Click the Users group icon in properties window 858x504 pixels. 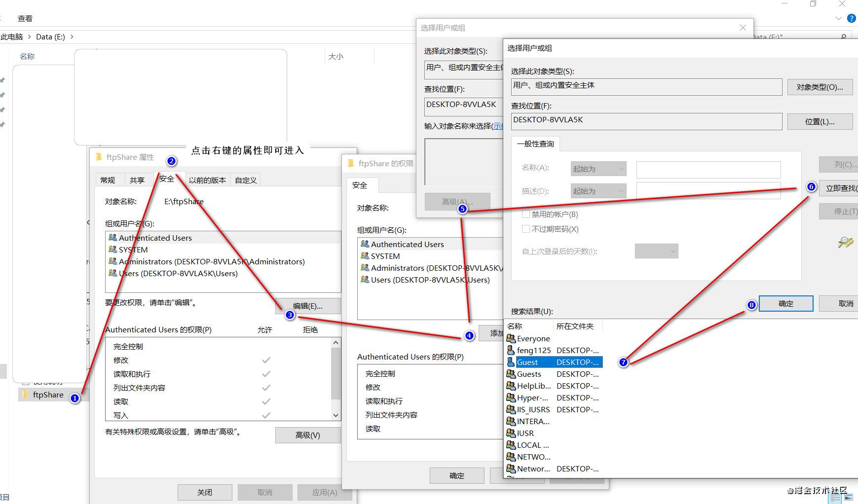[x=113, y=273]
